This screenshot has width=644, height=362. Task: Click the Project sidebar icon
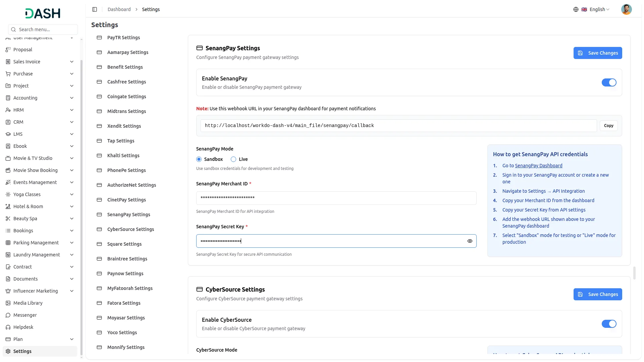(x=8, y=86)
